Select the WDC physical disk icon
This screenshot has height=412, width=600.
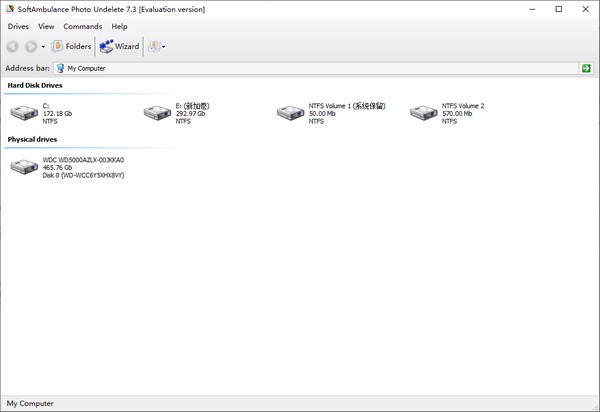click(x=24, y=167)
